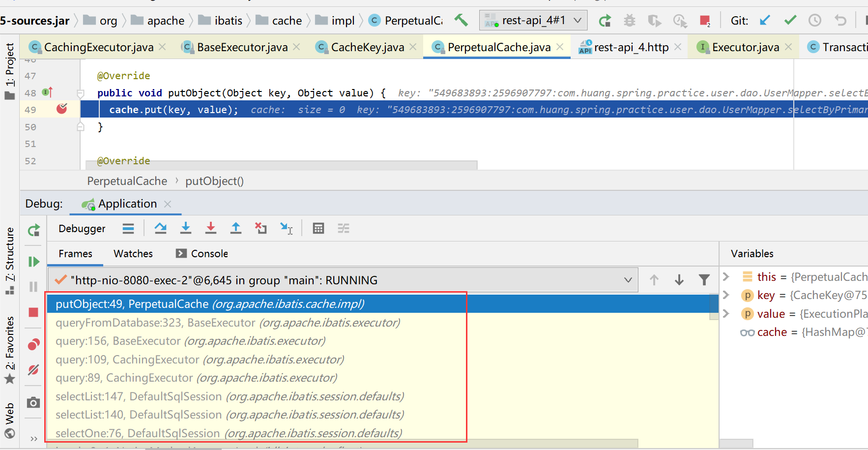Switch to the Watches tab
The image size is (868, 450).
[133, 254]
